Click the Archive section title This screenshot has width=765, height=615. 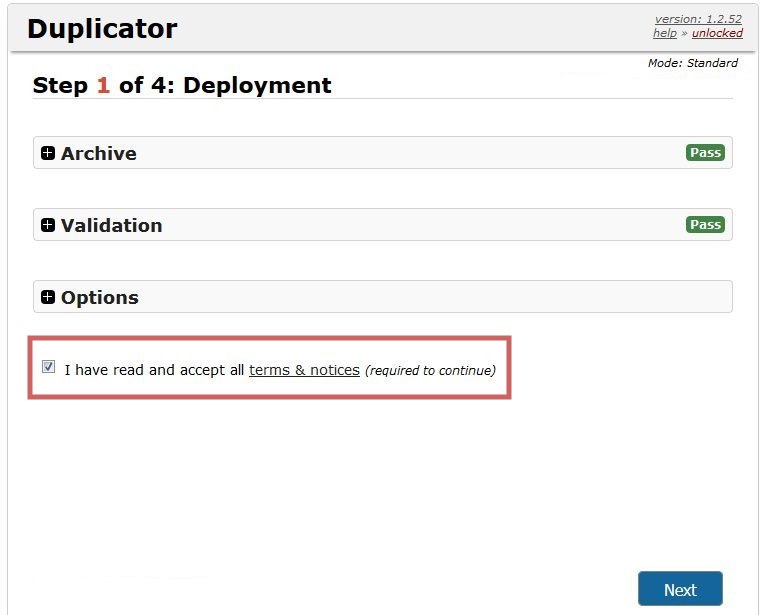(99, 154)
